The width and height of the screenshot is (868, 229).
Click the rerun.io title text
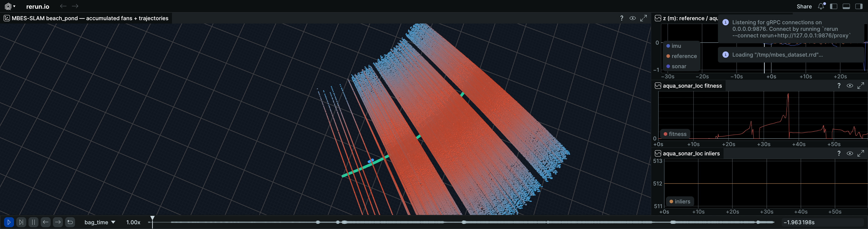coord(38,6)
